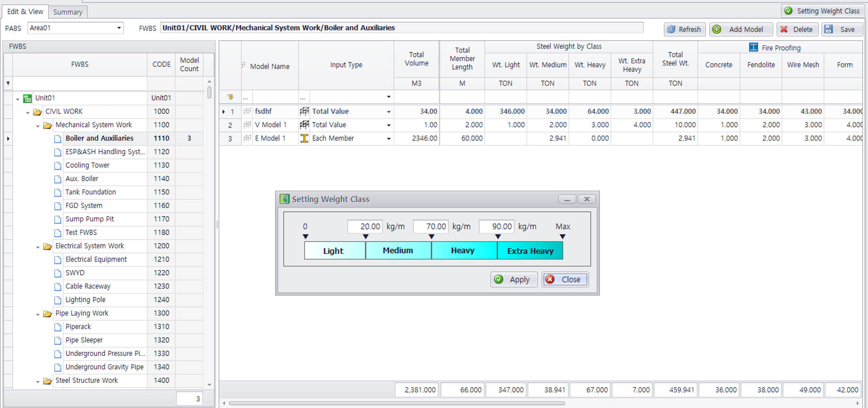The width and height of the screenshot is (868, 408).
Task: Switch to the Summary tab
Action: pos(67,12)
